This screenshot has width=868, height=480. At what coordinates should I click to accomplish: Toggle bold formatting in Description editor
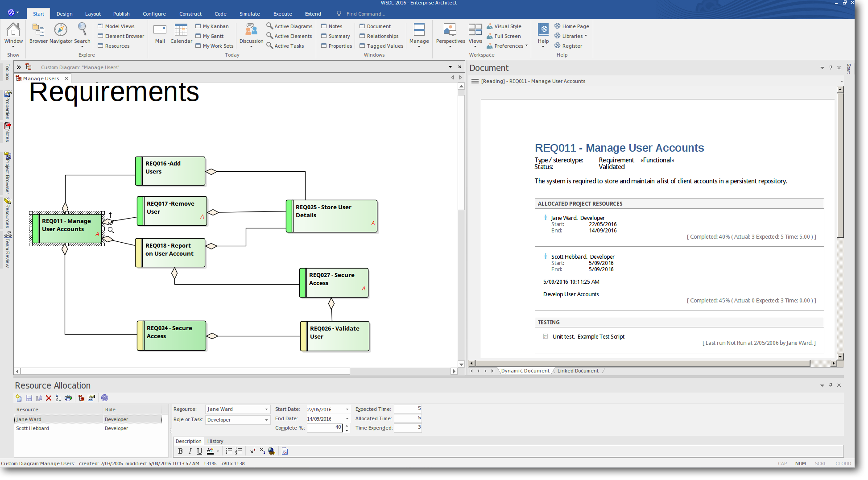point(180,451)
